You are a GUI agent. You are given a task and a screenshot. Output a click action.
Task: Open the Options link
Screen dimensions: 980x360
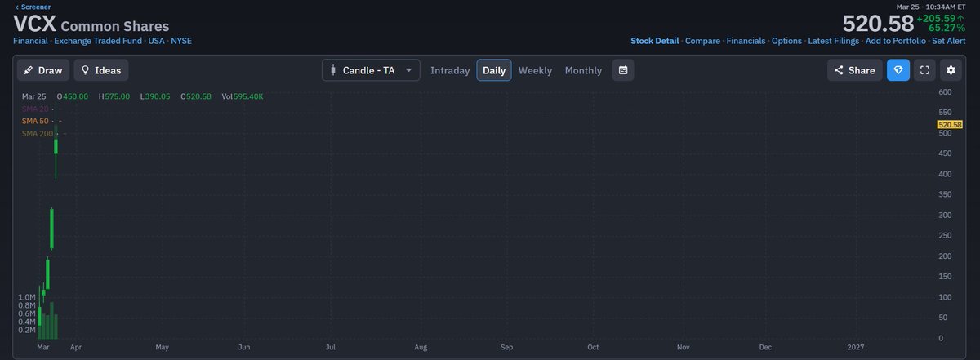coord(786,41)
